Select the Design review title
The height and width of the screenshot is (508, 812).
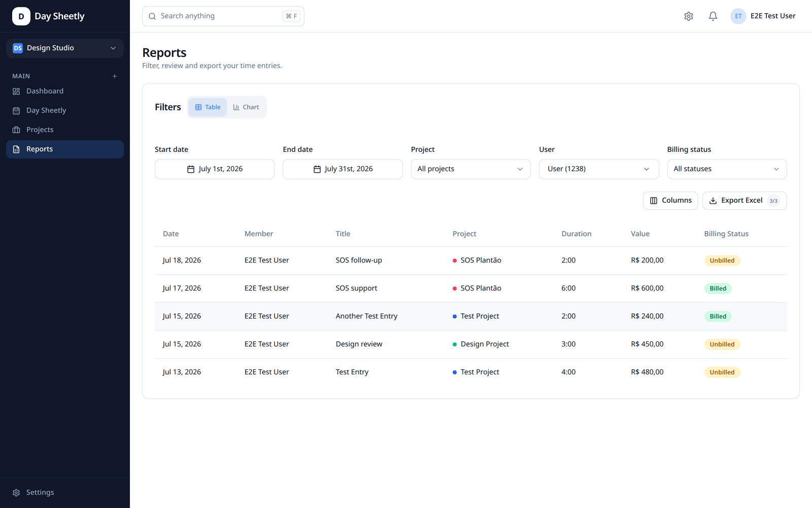click(x=359, y=344)
